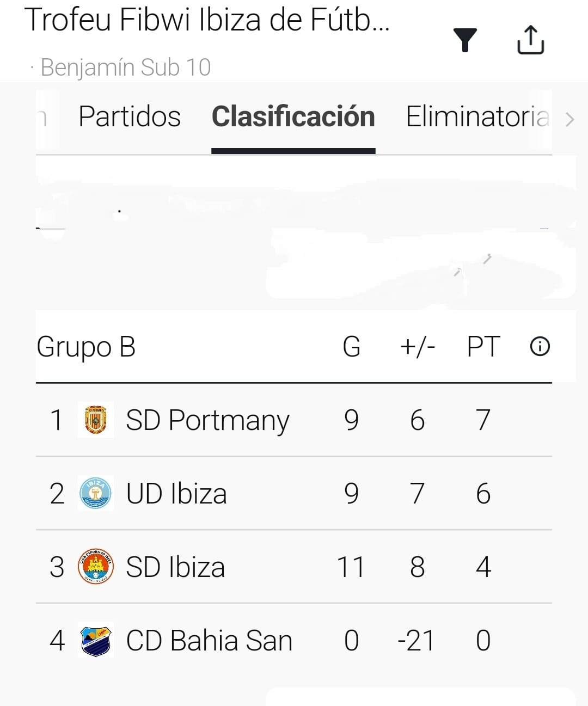The height and width of the screenshot is (706, 588).
Task: Open SD Ibiza team name
Action: (175, 567)
